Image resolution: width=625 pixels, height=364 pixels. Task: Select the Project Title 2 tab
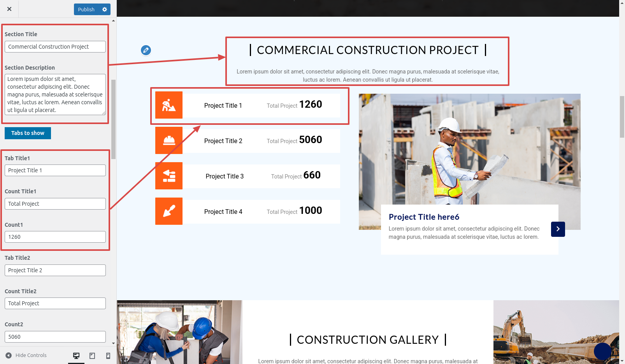248,141
